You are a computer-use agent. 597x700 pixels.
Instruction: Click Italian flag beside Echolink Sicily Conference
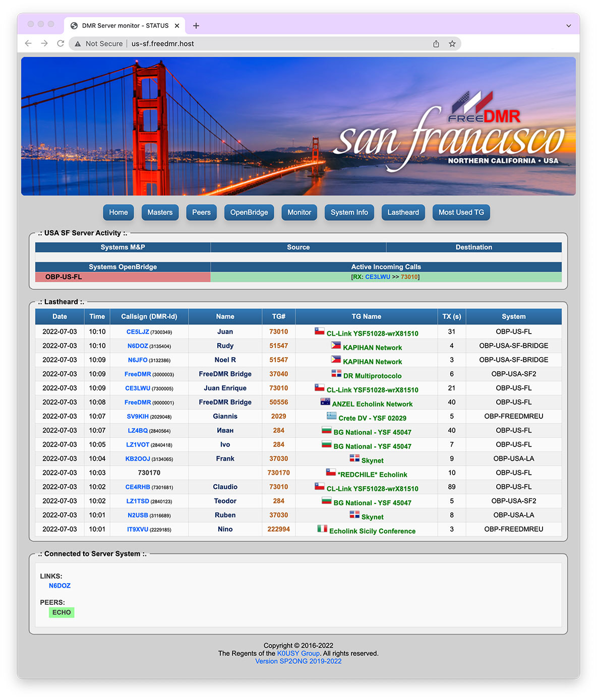point(322,529)
